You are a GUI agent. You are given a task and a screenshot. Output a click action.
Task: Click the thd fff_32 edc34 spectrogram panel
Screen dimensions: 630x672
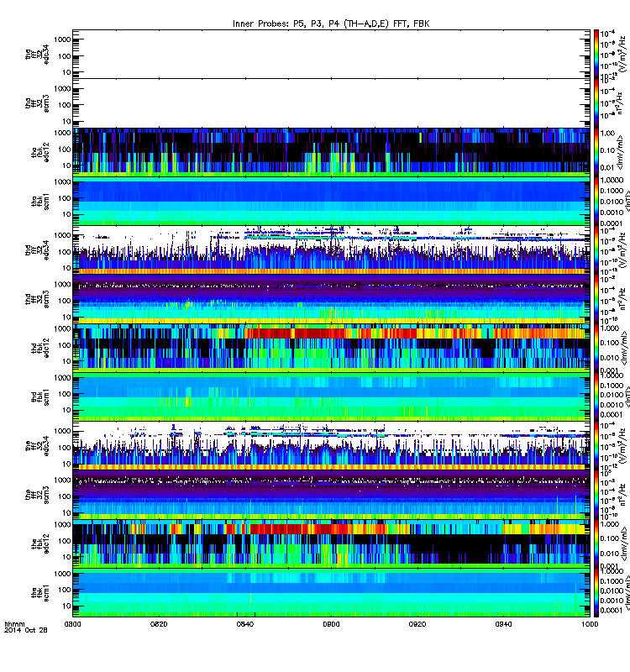pos(331,249)
